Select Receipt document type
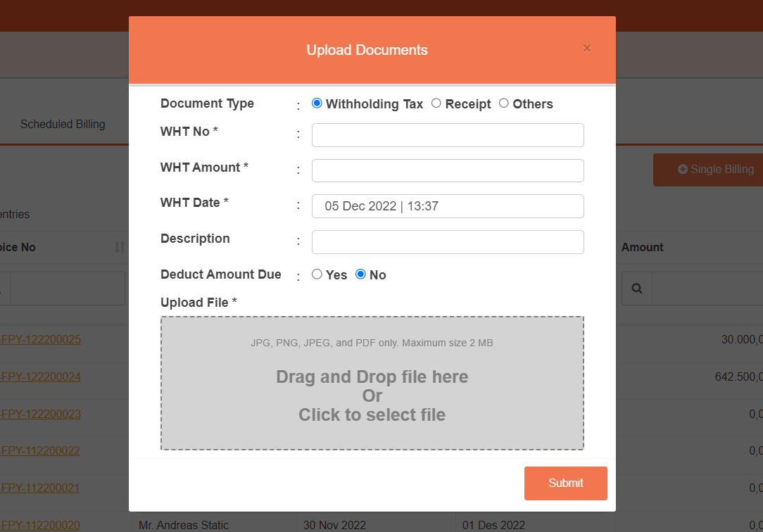 coord(436,103)
